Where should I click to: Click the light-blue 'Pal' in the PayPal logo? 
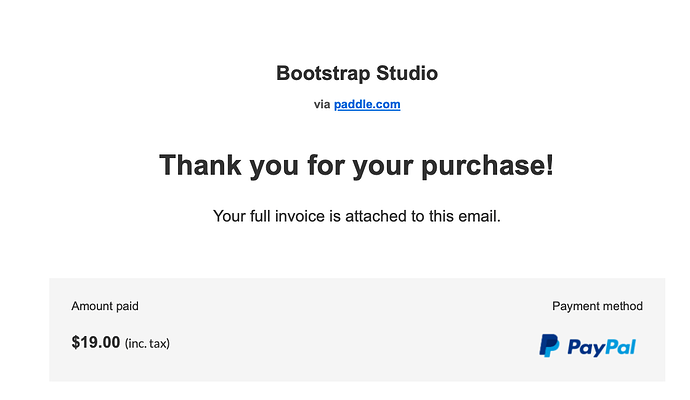[x=619, y=347]
